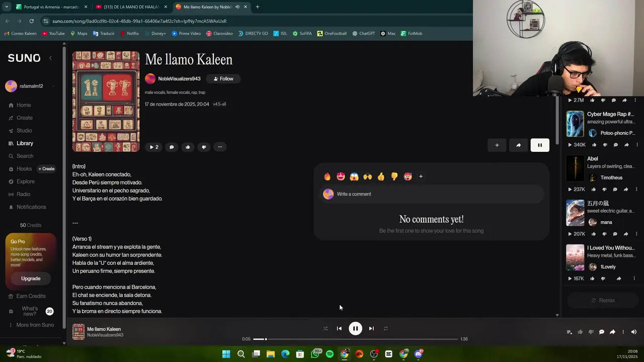The height and width of the screenshot is (362, 644).
Task: Follow NobleVisualizers943
Action: (223, 79)
